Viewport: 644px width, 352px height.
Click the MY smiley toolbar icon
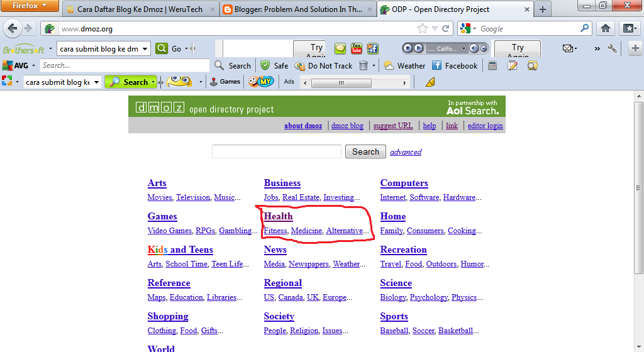(260, 82)
